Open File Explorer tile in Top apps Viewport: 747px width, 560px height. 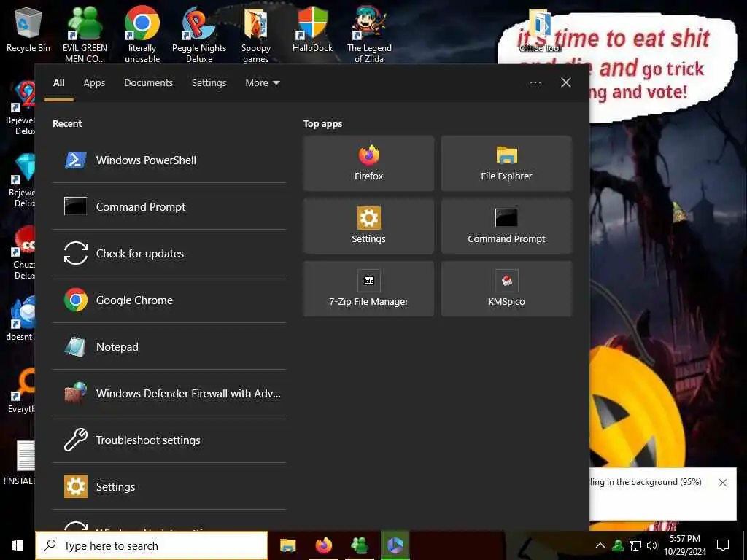tap(506, 163)
